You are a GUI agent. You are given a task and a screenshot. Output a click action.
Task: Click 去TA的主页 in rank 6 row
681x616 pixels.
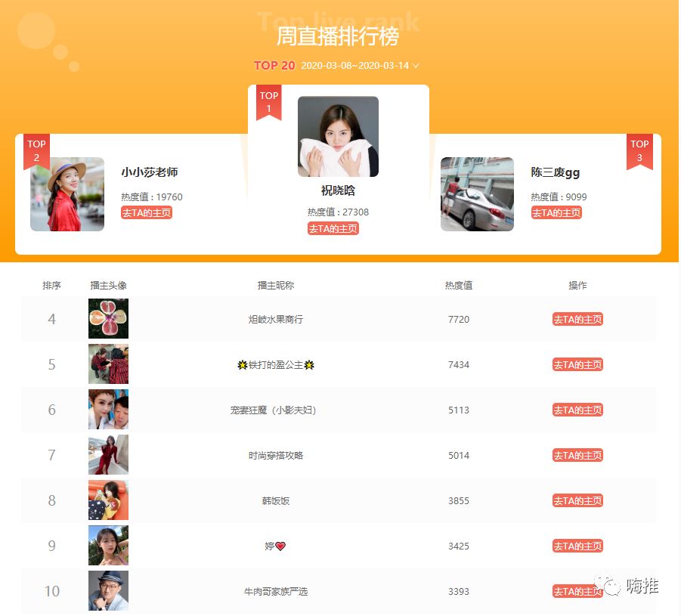pyautogui.click(x=577, y=410)
